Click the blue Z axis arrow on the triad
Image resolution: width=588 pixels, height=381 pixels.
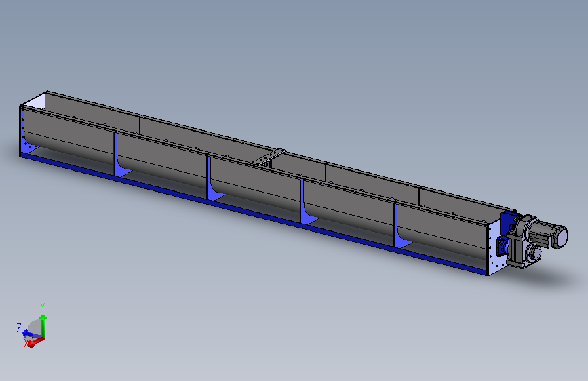coord(31,334)
